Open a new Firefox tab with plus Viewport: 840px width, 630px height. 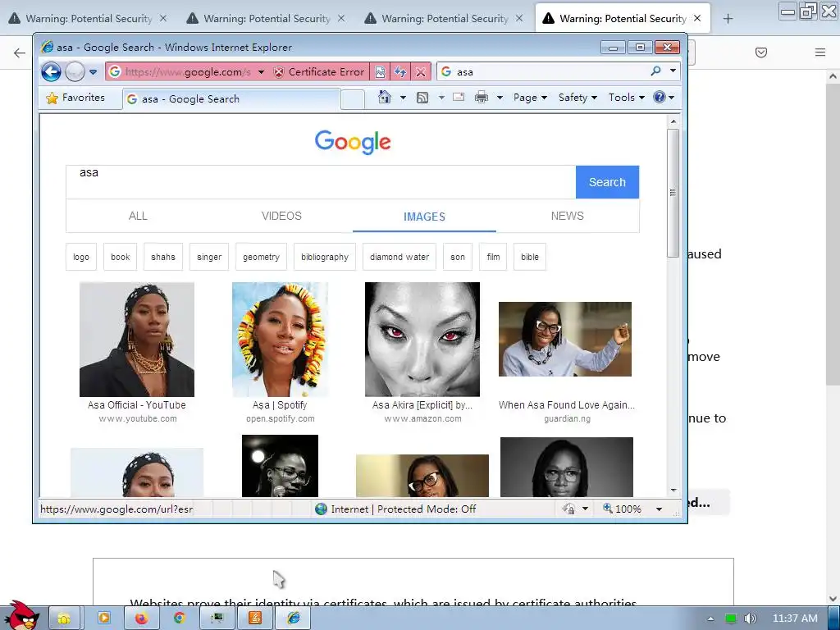(728, 19)
